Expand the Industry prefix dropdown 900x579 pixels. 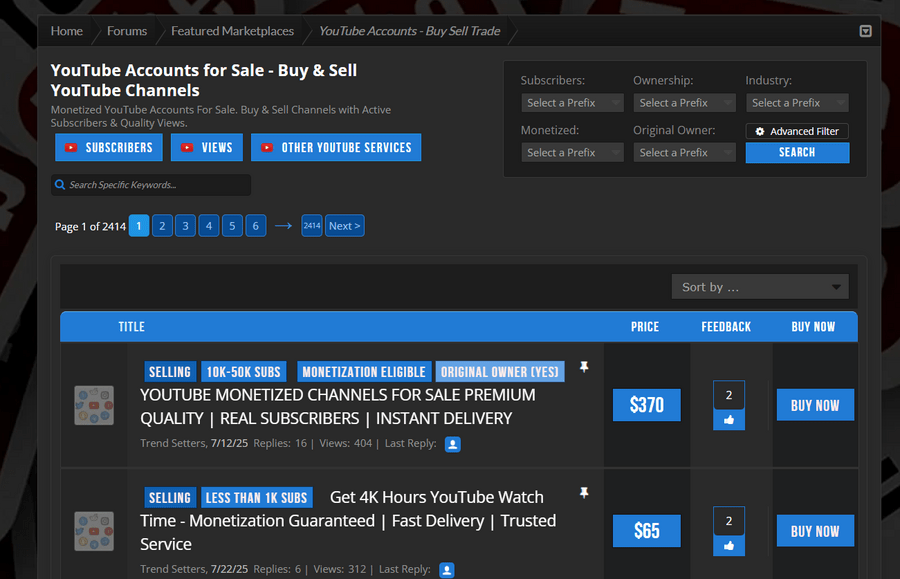[x=796, y=103]
